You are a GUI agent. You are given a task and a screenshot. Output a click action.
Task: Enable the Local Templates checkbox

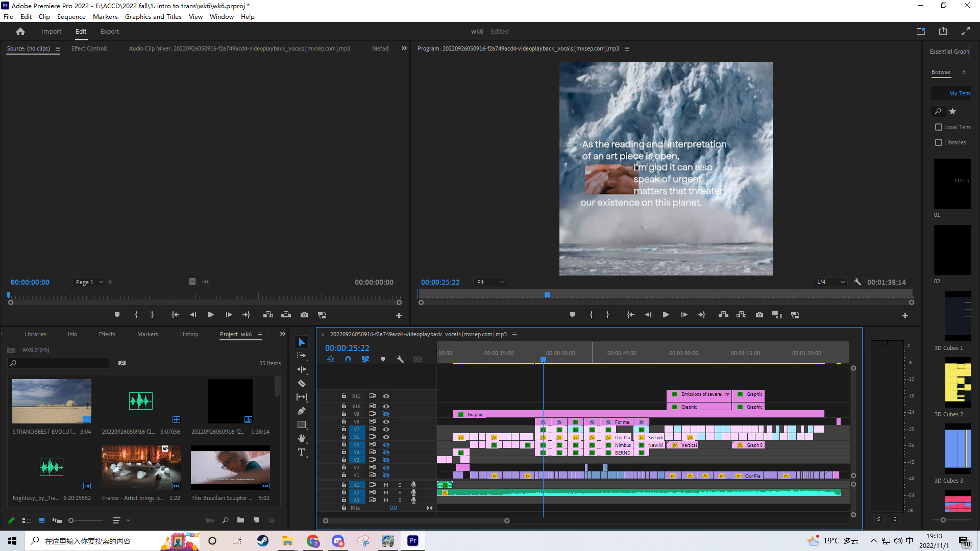click(x=939, y=127)
